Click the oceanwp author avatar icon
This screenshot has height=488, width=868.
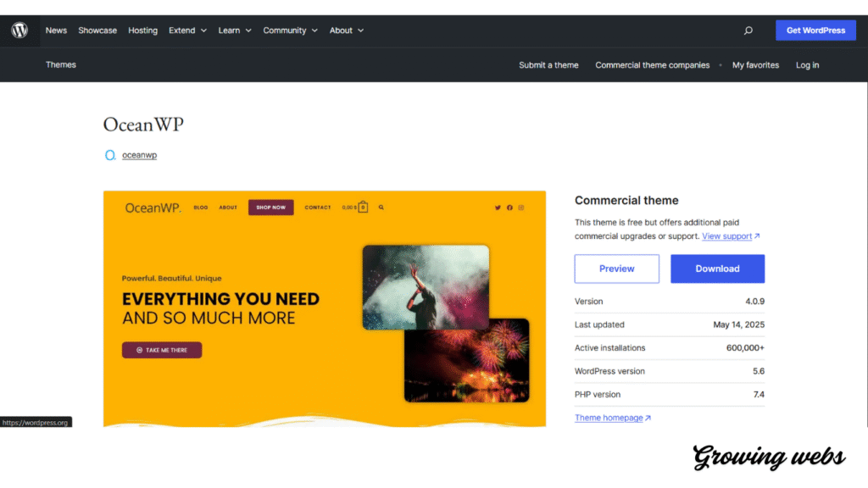(109, 155)
